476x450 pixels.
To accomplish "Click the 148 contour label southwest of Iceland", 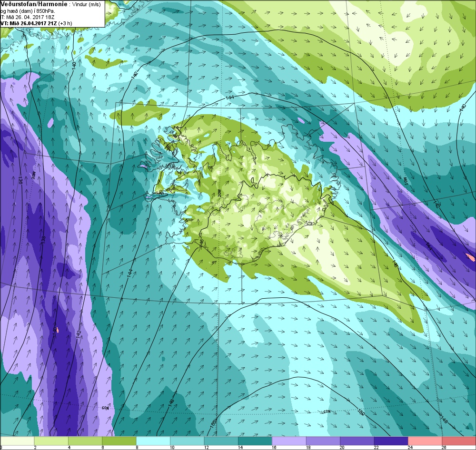I will tap(171, 402).
